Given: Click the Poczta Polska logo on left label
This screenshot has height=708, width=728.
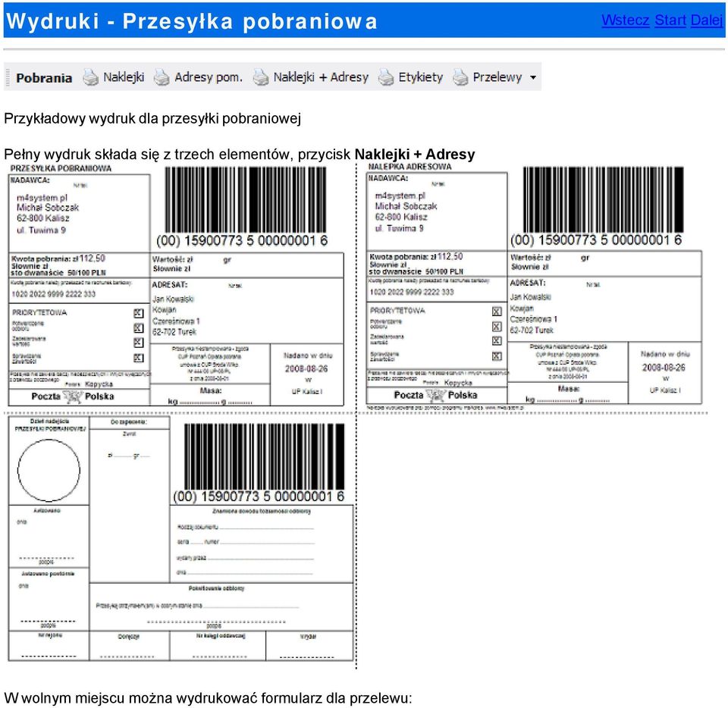Looking at the screenshot, I should pyautogui.click(x=73, y=396).
